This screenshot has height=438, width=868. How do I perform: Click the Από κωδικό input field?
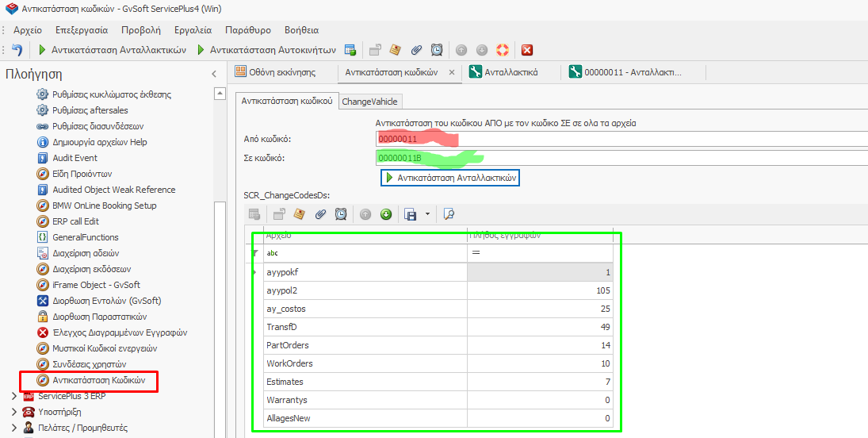tap(621, 139)
